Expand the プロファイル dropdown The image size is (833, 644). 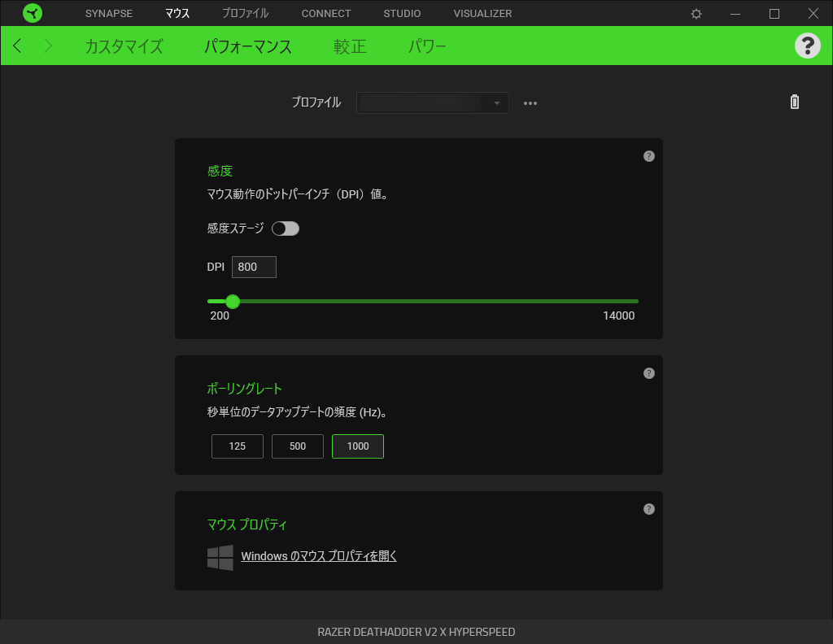[433, 103]
